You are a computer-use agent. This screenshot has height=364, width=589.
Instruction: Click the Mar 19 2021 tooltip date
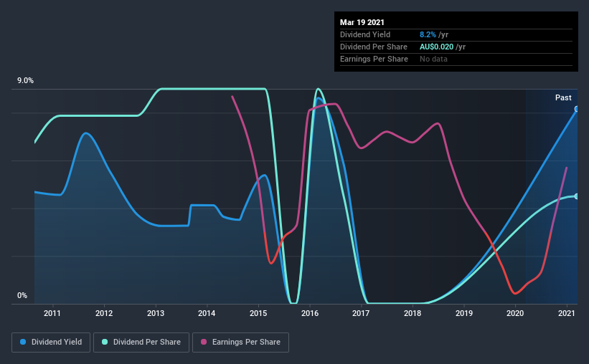[x=362, y=22]
